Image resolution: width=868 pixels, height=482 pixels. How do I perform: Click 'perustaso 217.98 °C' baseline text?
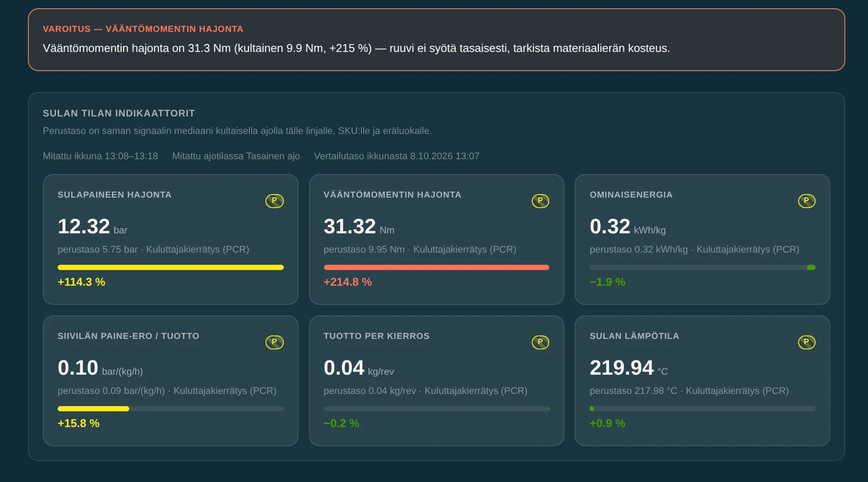[633, 391]
